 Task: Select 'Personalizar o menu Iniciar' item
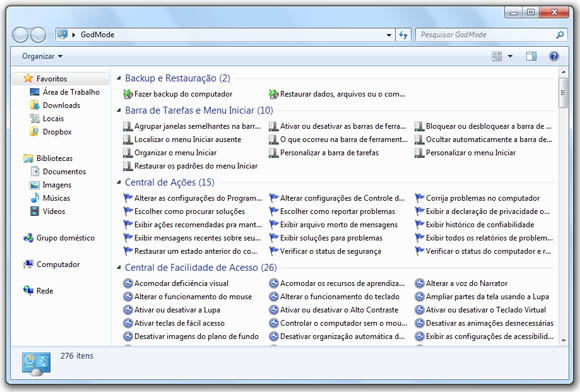point(465,153)
